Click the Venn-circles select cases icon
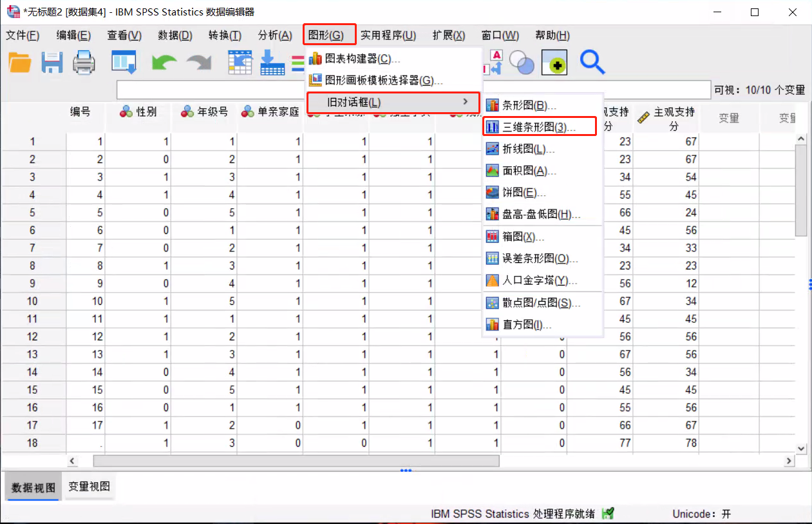 pyautogui.click(x=522, y=62)
